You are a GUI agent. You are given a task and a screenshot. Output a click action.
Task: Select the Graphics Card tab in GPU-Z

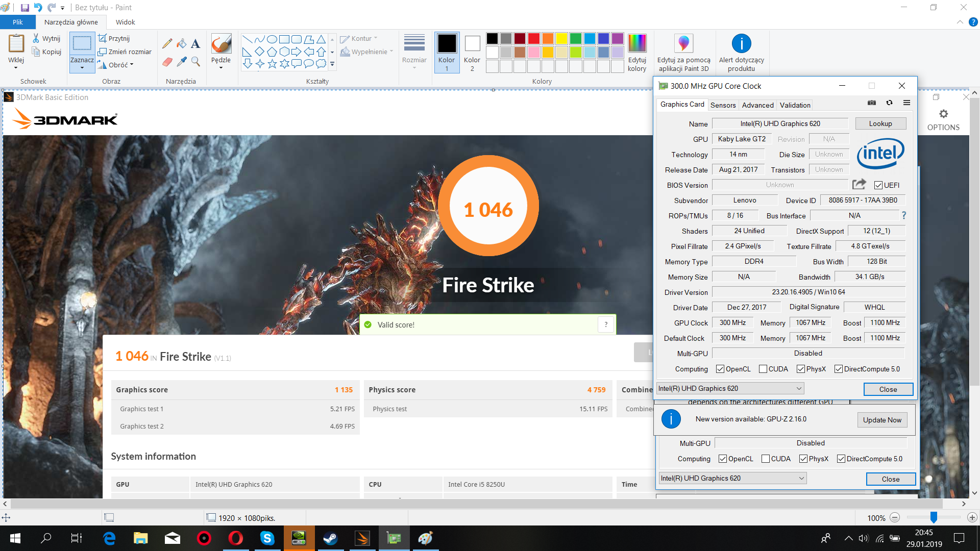[x=682, y=104]
